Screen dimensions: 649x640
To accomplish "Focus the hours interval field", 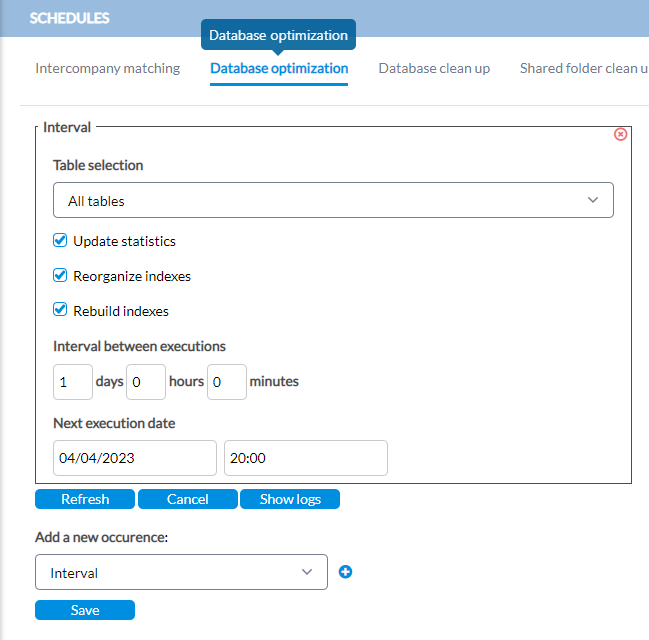I will [146, 382].
